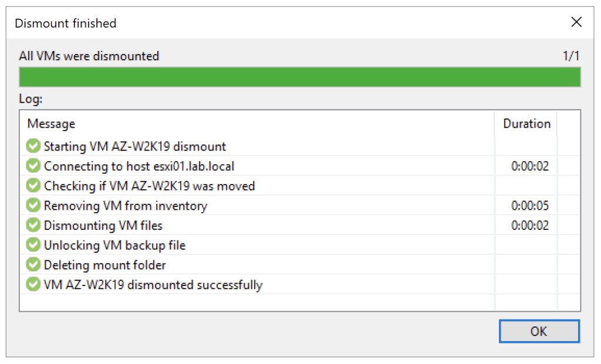Select the Removing VM from inventory log text
601x364 pixels.
126,206
